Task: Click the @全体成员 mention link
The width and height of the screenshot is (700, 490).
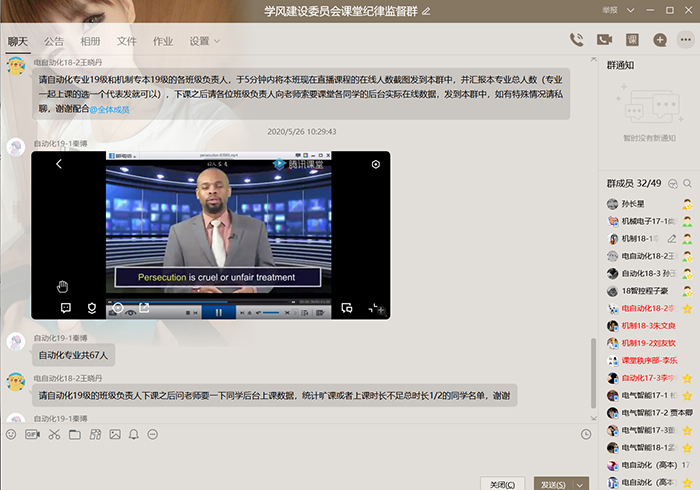Action: (109, 109)
